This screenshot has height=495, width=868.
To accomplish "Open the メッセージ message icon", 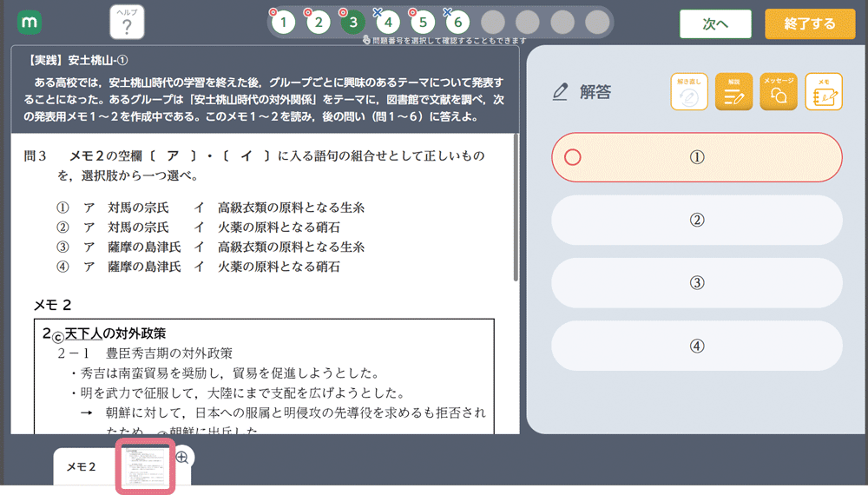I will (x=779, y=92).
